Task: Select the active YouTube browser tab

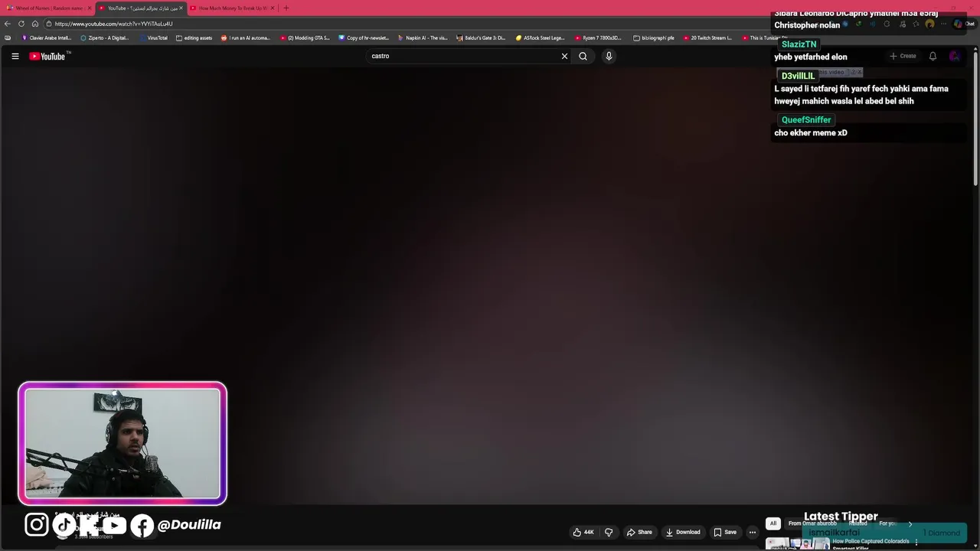Action: click(141, 8)
